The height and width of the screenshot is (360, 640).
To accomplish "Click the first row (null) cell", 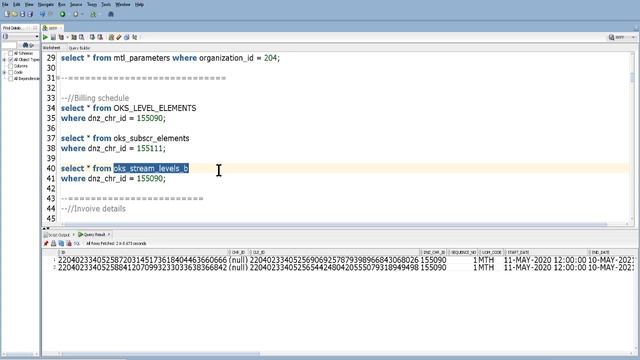I will point(238,260).
